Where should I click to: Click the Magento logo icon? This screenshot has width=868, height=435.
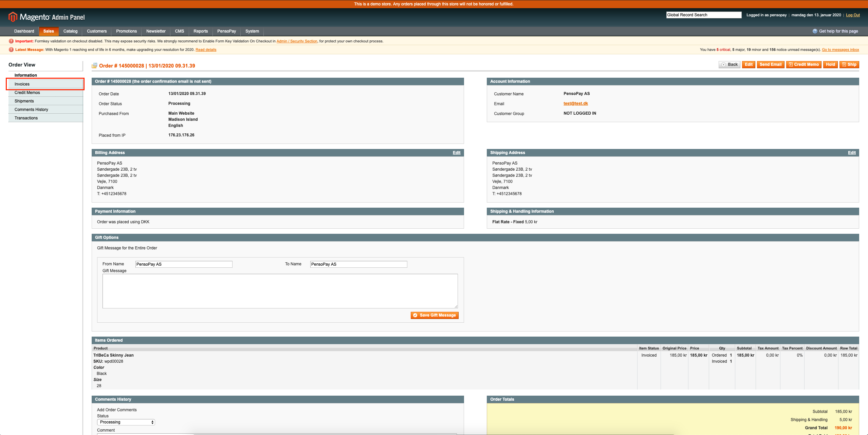(13, 17)
